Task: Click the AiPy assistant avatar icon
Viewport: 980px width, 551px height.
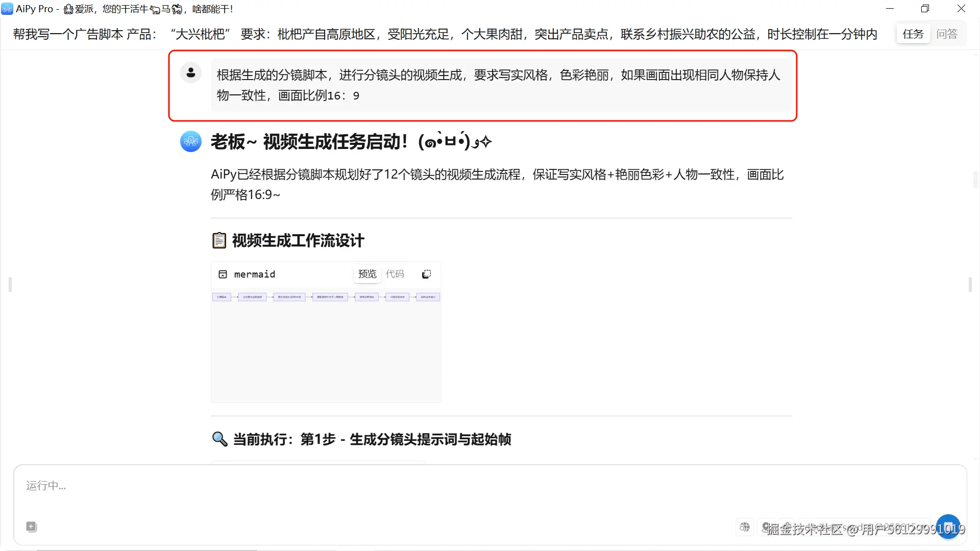Action: 191,141
